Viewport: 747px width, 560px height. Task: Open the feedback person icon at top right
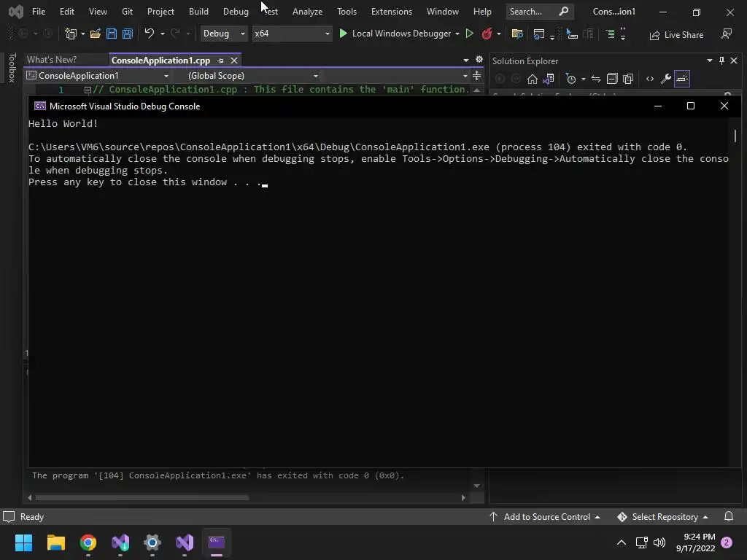726,34
